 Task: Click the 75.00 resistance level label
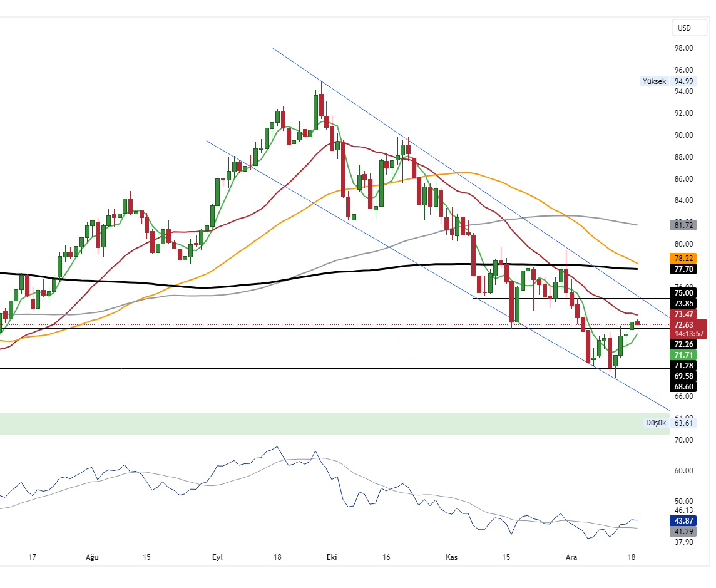685,292
